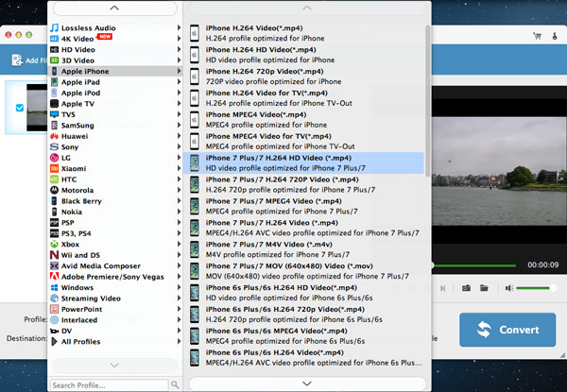Screen dimensions: 567x392
Task: Click the Wii and DS logo icon
Action: point(54,255)
